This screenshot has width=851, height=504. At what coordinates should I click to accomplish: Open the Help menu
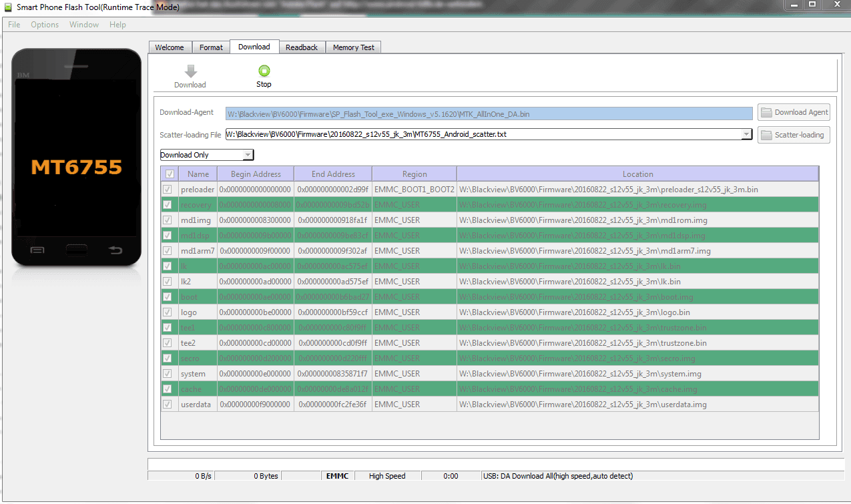click(x=117, y=25)
